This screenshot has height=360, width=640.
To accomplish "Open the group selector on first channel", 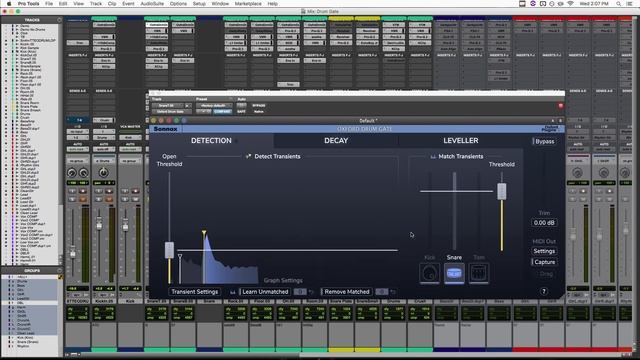I will (x=77, y=161).
